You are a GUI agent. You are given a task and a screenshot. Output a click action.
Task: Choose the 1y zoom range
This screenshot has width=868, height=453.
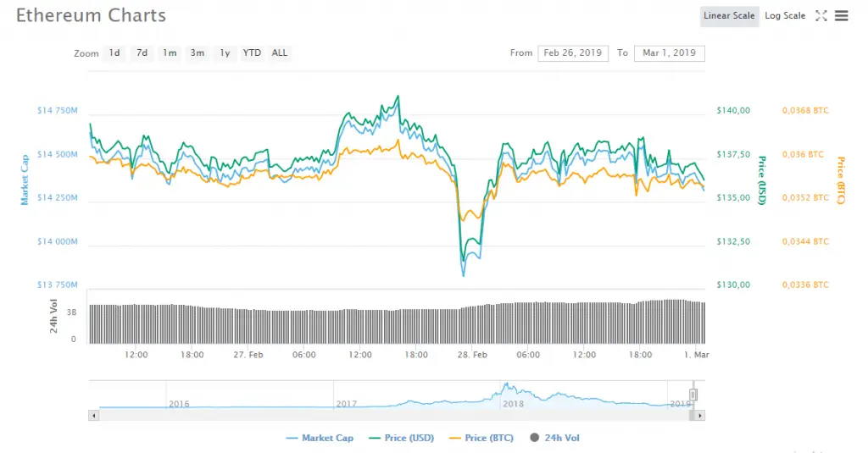coord(225,53)
